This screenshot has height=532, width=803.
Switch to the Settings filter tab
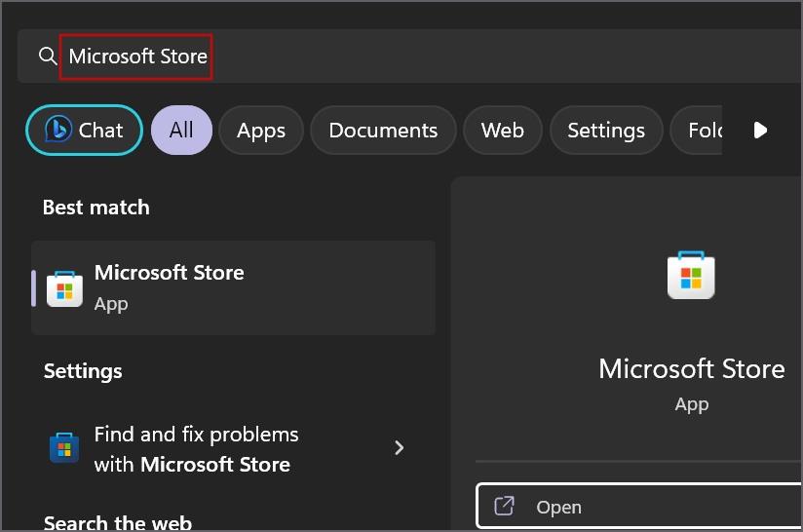pyautogui.click(x=606, y=130)
